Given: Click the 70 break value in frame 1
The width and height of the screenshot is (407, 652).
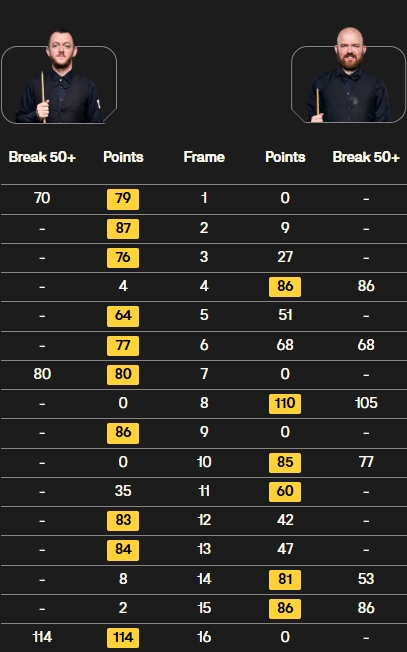Looking at the screenshot, I should 42,198.
